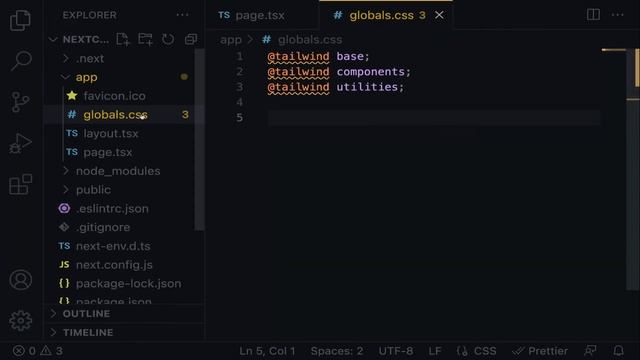640x360 pixels.
Task: Click New Folder icon in explorer header
Action: coord(145,39)
